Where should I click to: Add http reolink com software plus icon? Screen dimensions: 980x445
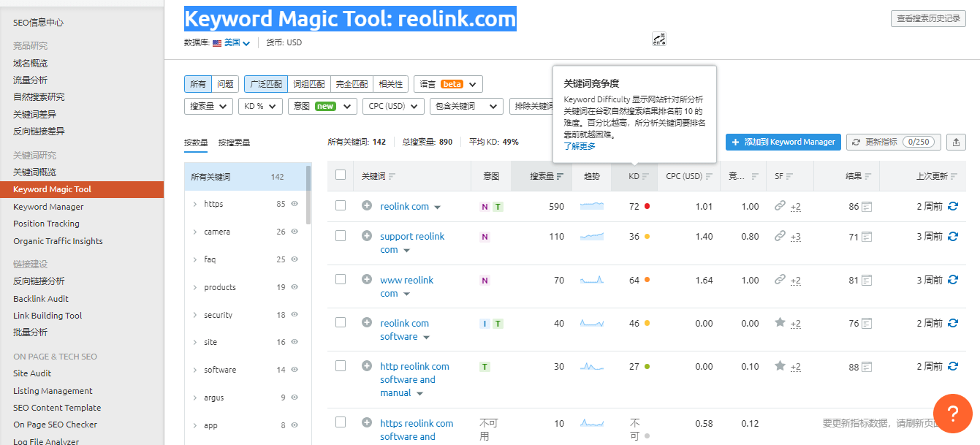tap(367, 366)
